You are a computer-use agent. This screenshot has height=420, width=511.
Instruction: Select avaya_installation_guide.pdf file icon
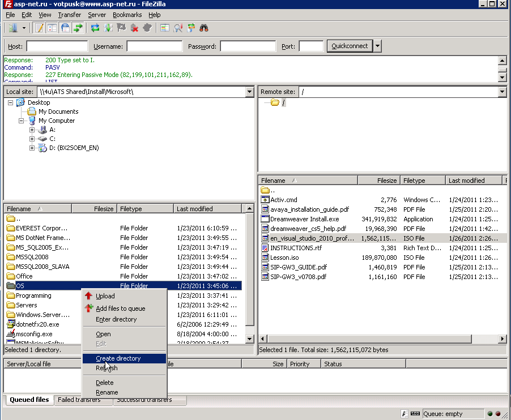tap(265, 209)
